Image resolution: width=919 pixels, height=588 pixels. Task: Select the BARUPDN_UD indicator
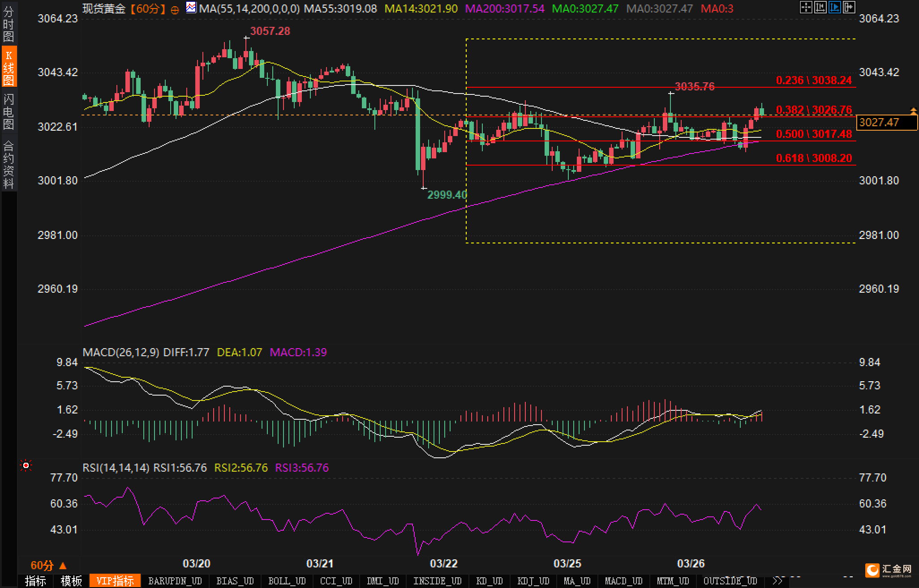[175, 581]
